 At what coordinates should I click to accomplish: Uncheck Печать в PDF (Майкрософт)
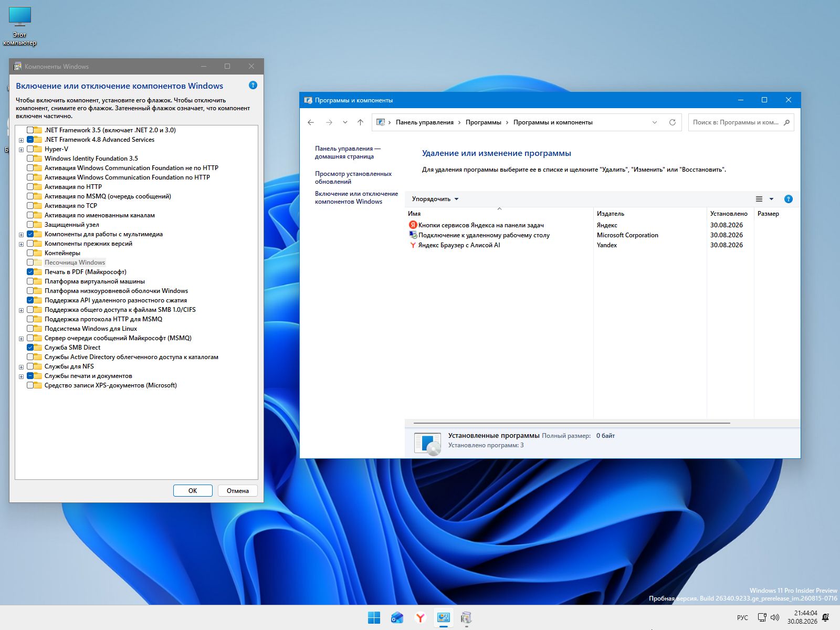click(x=30, y=272)
